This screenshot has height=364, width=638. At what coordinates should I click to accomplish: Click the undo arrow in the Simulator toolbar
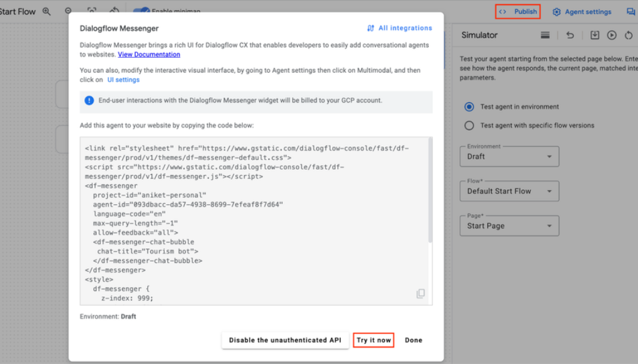click(570, 35)
